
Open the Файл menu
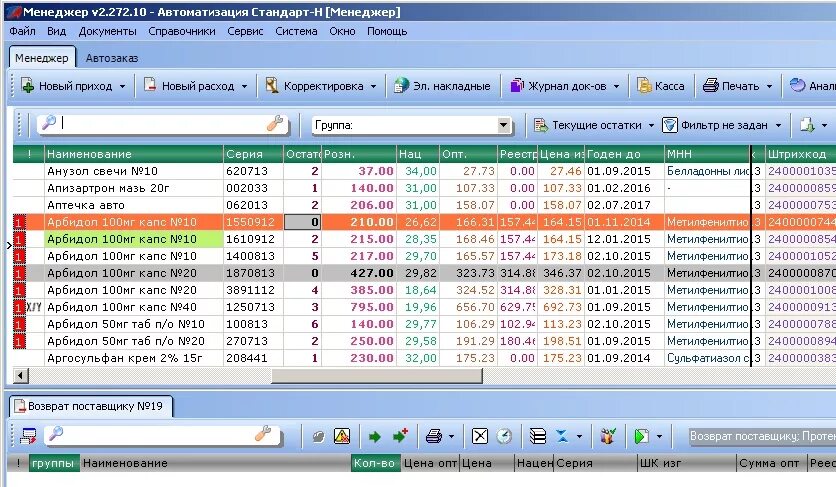pyautogui.click(x=22, y=31)
